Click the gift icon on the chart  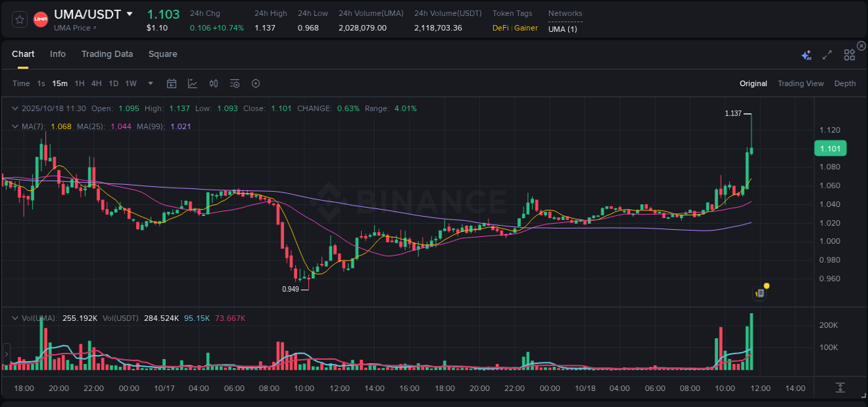760,292
